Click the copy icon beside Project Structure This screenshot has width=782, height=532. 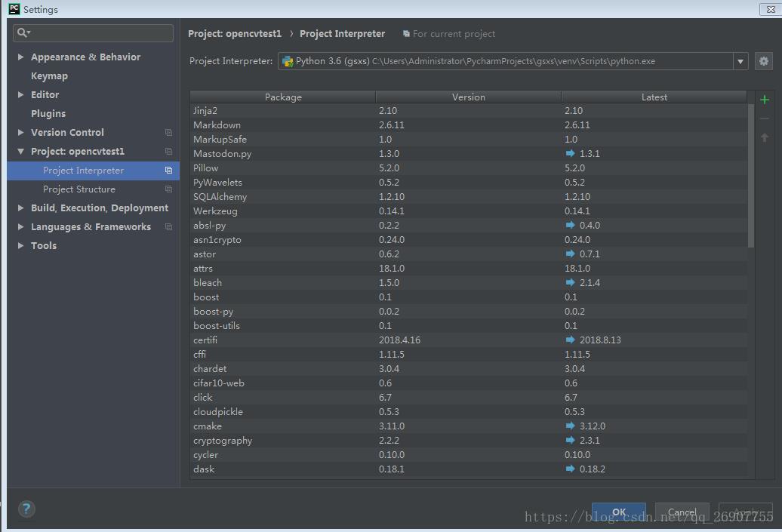click(168, 189)
